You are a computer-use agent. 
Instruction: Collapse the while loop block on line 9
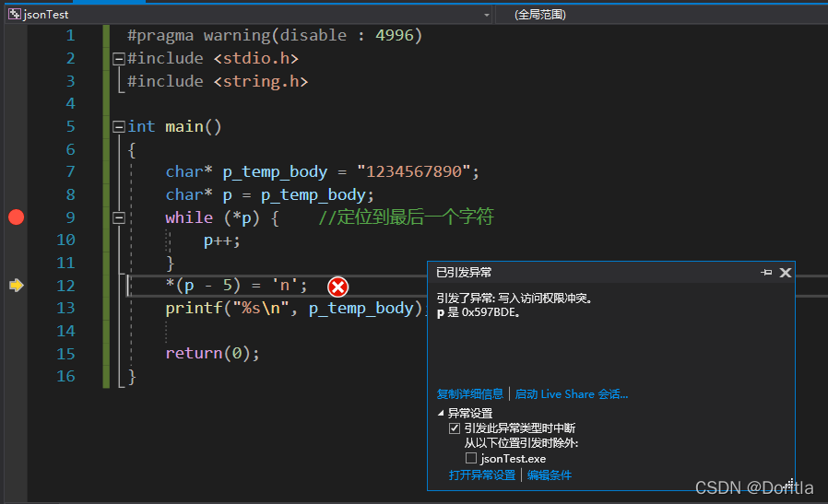119,217
